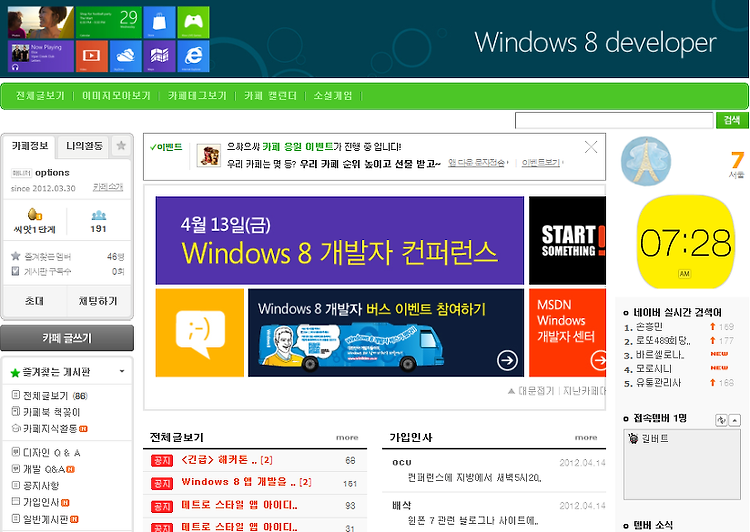This screenshot has height=532, width=750.
Task: Switch to the 카페정보 tab
Action: coord(30,145)
